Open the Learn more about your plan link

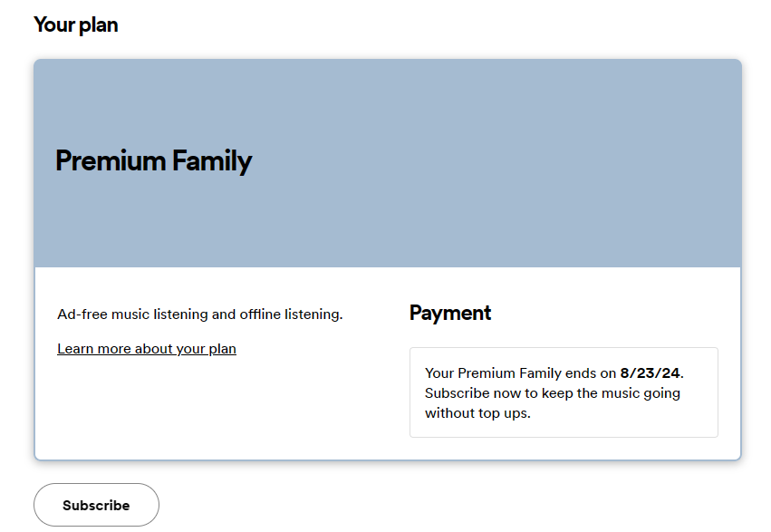tap(146, 349)
